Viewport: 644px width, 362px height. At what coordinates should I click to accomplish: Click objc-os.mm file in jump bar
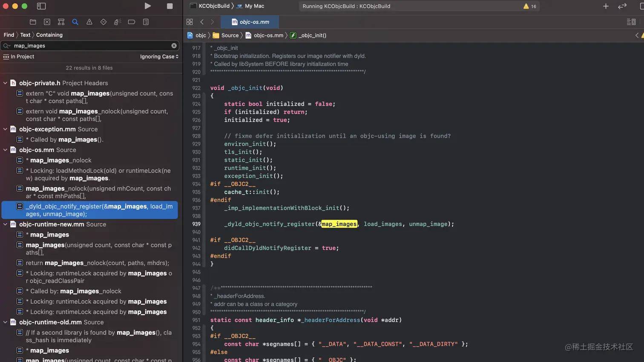pos(264,35)
